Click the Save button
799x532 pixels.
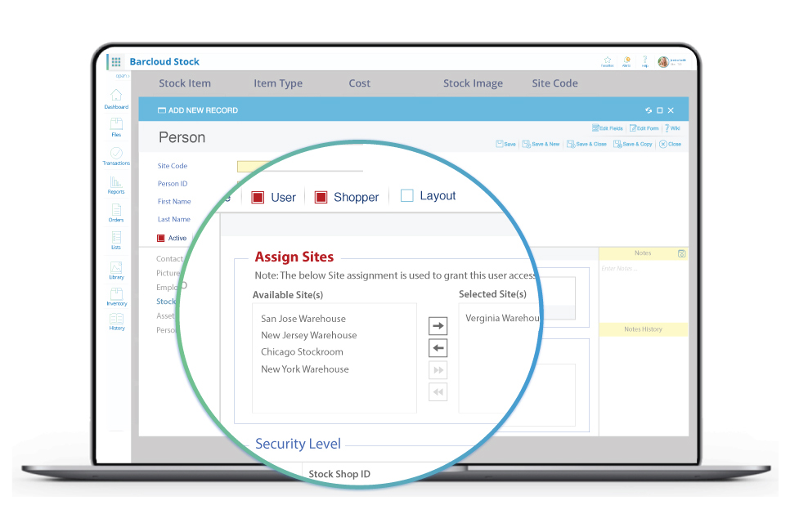tap(506, 144)
